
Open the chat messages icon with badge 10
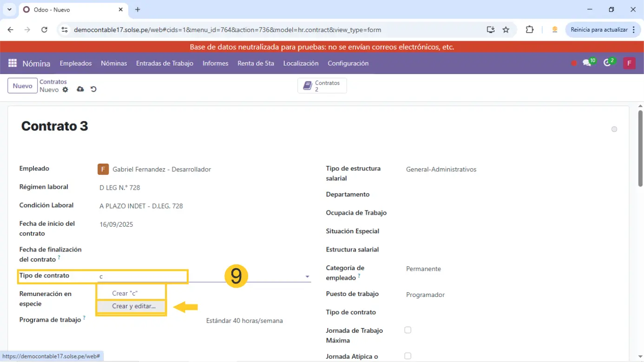point(587,63)
